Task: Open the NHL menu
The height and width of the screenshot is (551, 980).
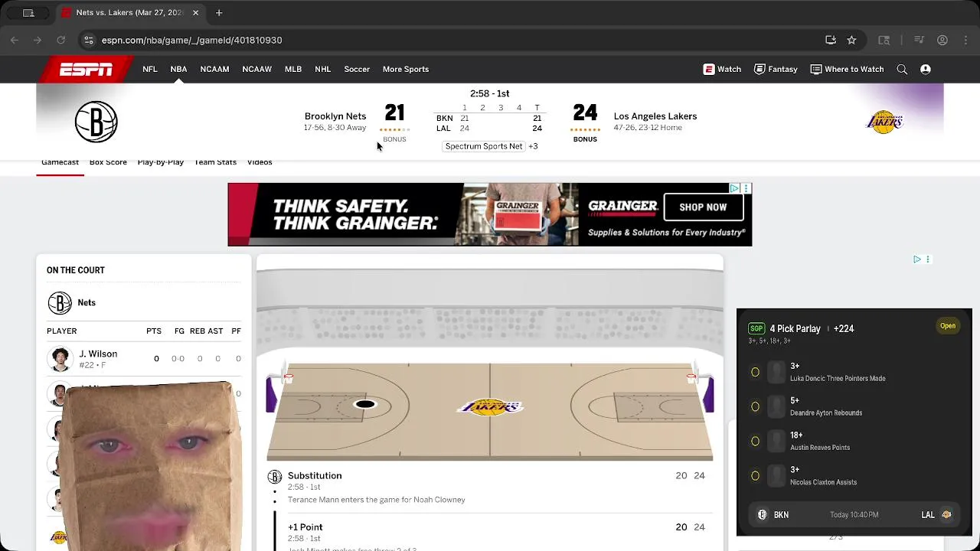Action: click(x=322, y=69)
